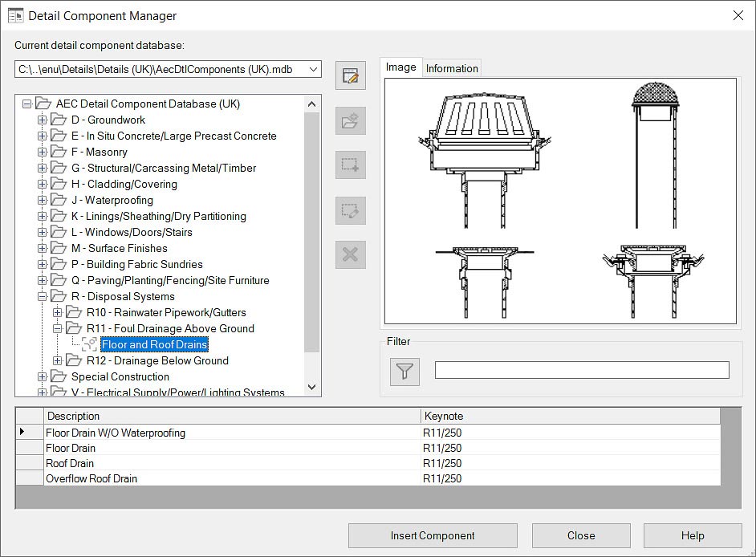Click the Edit Database icon button
Screen dimensions: 756x557
click(350, 76)
